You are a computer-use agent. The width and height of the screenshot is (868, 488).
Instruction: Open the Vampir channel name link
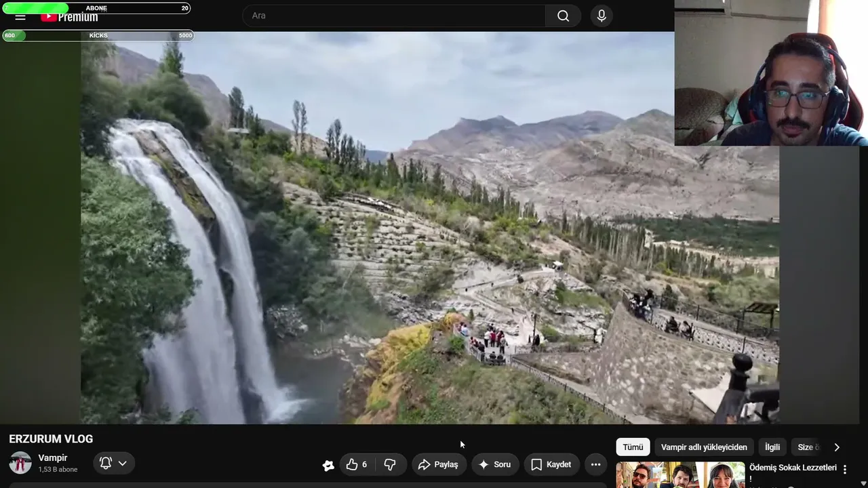(x=53, y=458)
